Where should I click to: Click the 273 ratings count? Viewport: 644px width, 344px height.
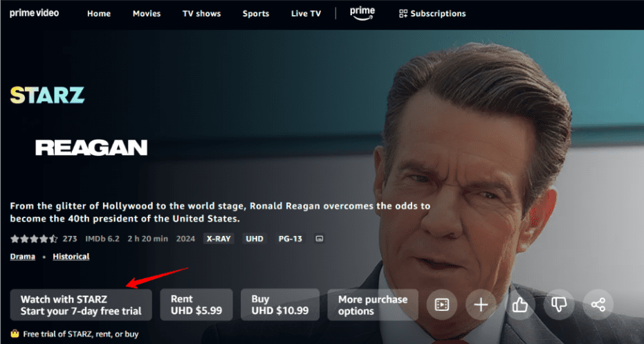70,239
